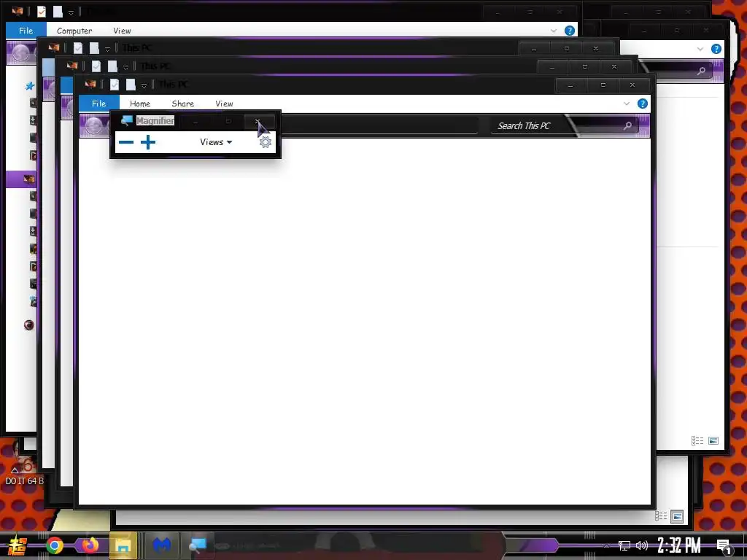Viewport: 747px width, 560px height.
Task: Open volume control tray icon
Action: click(x=642, y=545)
